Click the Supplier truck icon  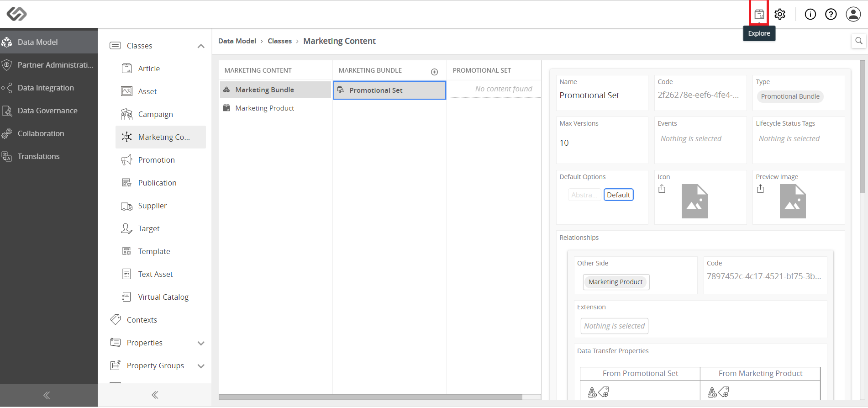click(126, 206)
